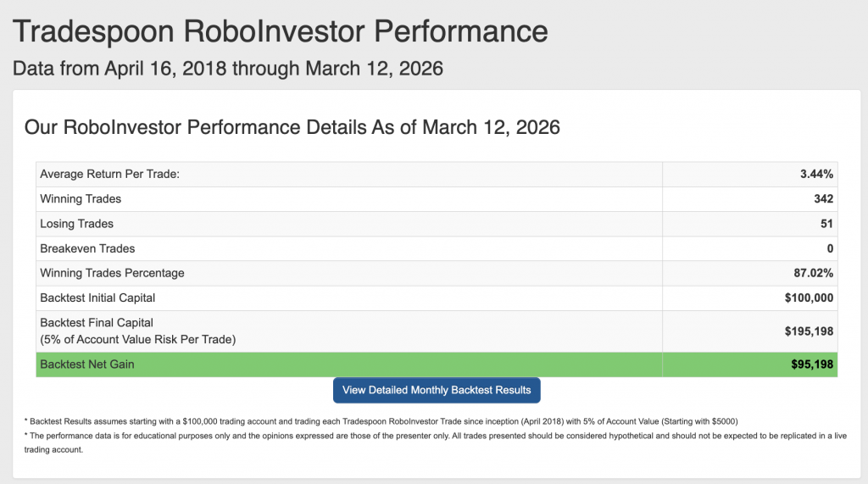Select the Average Return Per Trade row label
The width and height of the screenshot is (868, 484).
110,175
